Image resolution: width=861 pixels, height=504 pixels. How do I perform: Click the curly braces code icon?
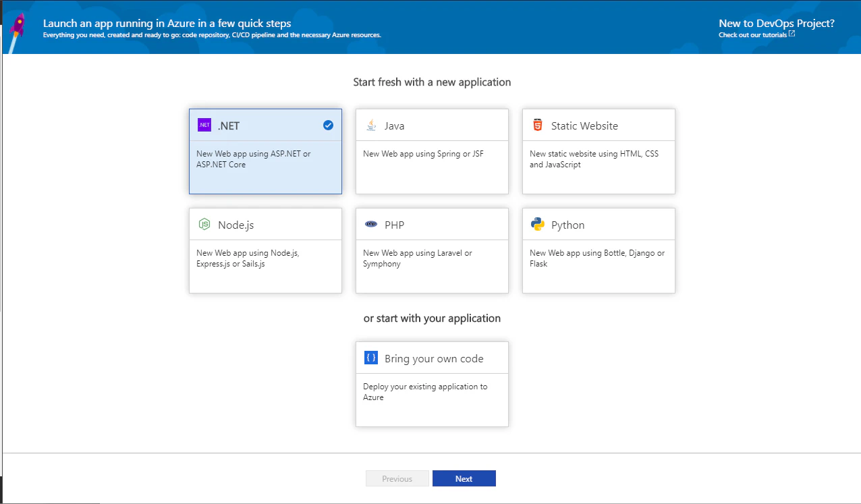pos(370,358)
